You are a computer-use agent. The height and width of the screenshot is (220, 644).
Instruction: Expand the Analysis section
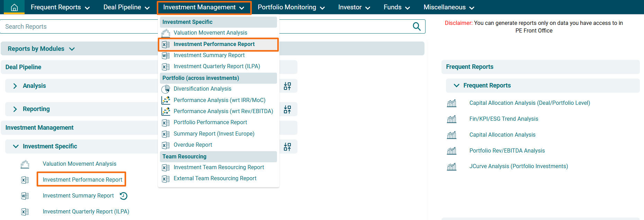[15, 86]
